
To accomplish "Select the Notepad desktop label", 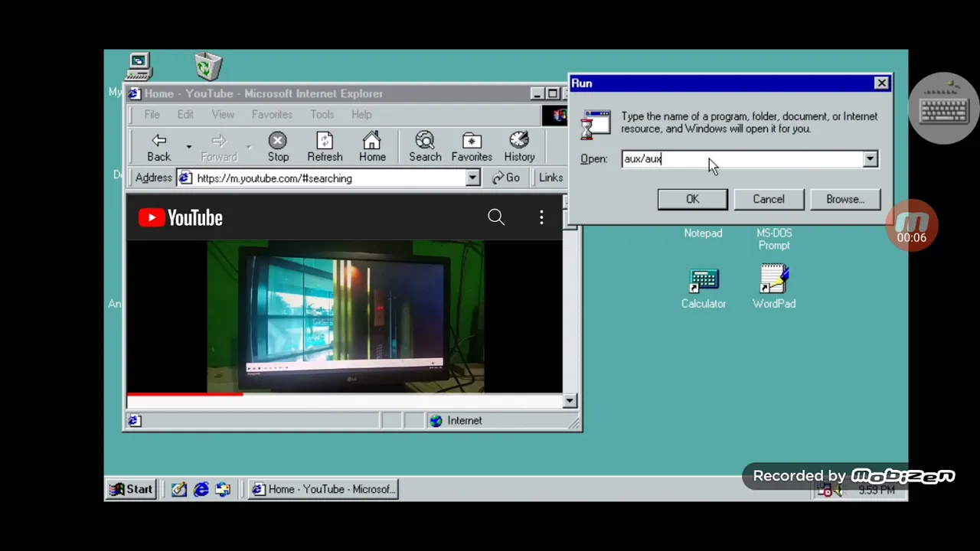I will click(703, 233).
